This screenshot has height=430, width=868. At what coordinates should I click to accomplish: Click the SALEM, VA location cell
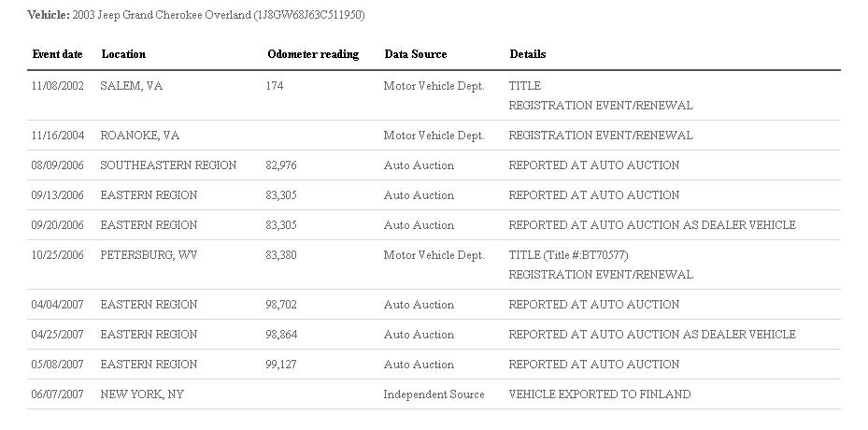click(132, 86)
